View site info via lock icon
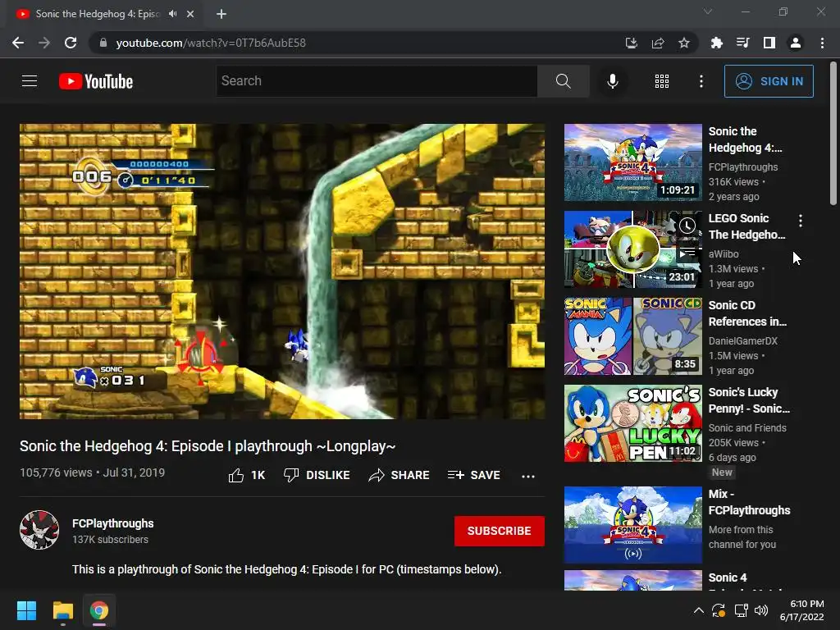Image resolution: width=840 pixels, height=630 pixels. tap(103, 43)
